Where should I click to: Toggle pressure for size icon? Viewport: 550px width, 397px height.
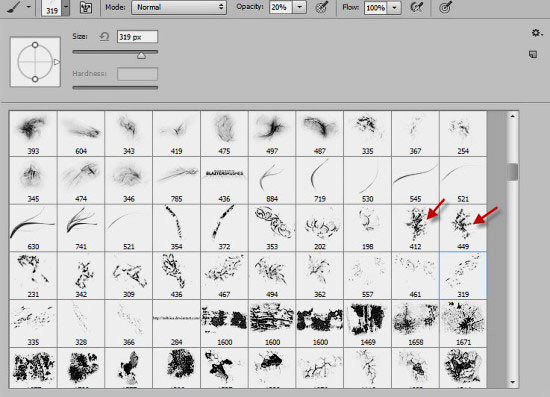click(x=445, y=7)
